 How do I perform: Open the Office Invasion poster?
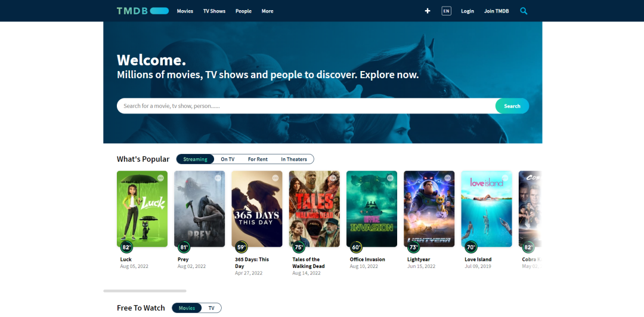pos(371,209)
